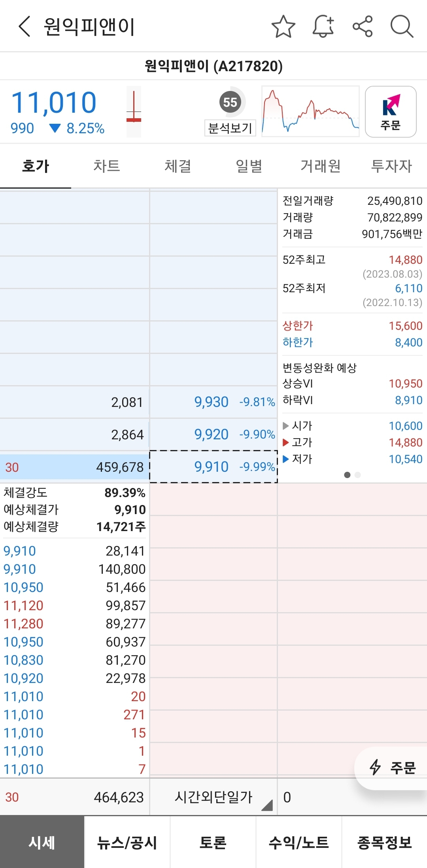Screen dimensions: 427x868
Task: Expand the 고가 14,880 row arrow
Action: point(286,443)
